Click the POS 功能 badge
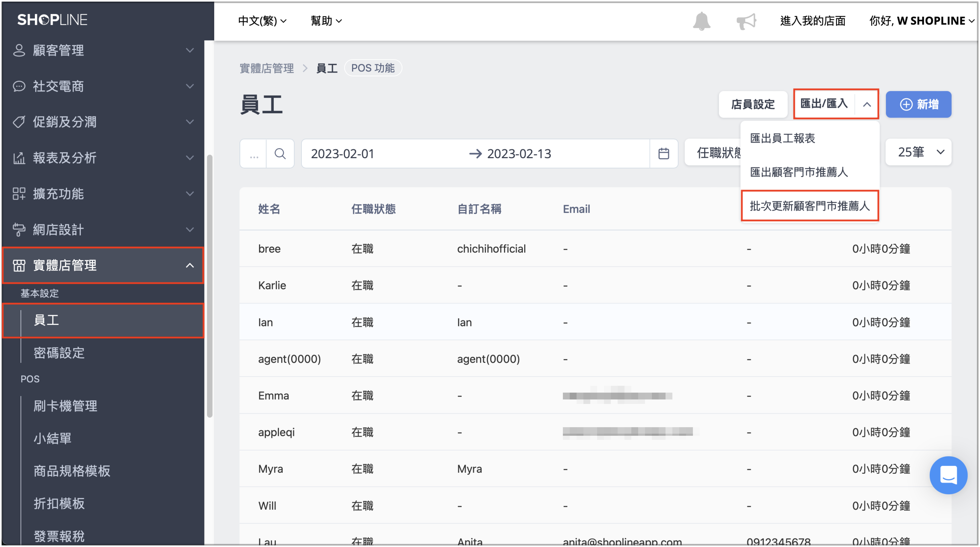This screenshot has width=980, height=547. 373,68
